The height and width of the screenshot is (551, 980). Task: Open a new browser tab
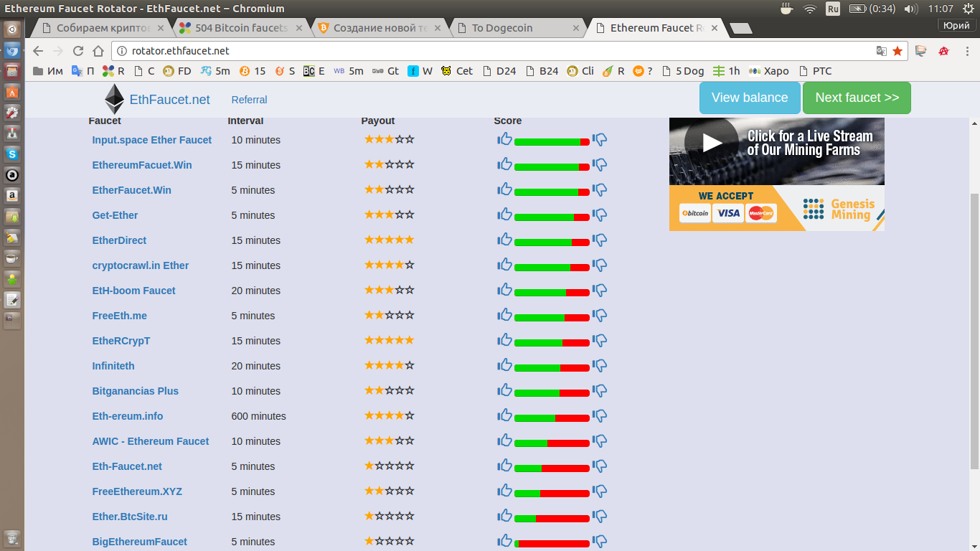pyautogui.click(x=740, y=29)
